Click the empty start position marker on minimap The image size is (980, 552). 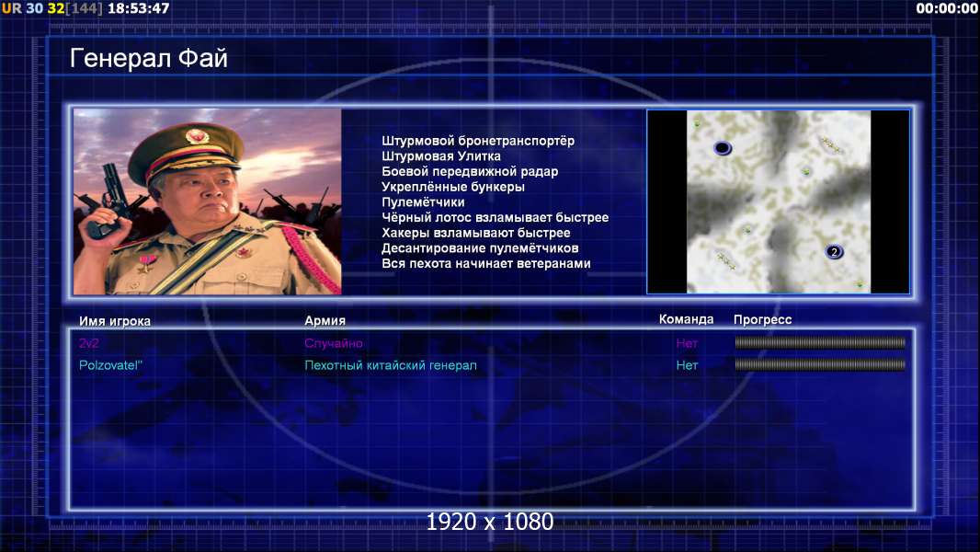click(x=722, y=148)
